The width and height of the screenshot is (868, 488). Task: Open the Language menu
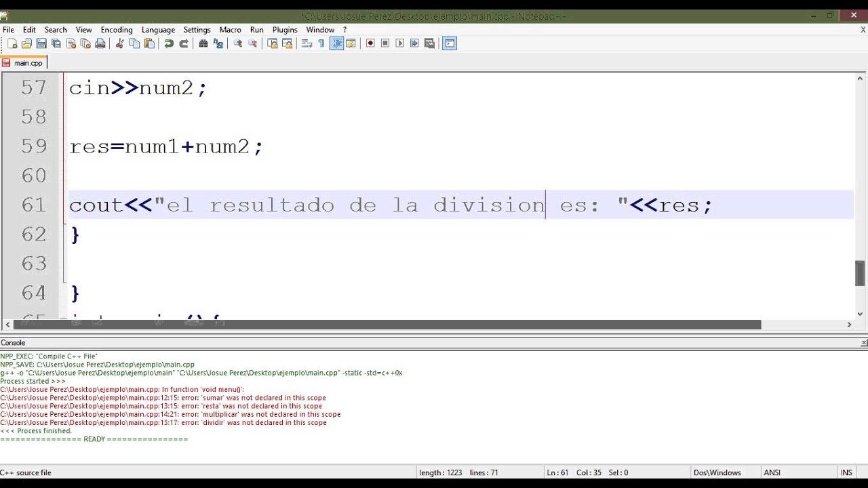158,30
